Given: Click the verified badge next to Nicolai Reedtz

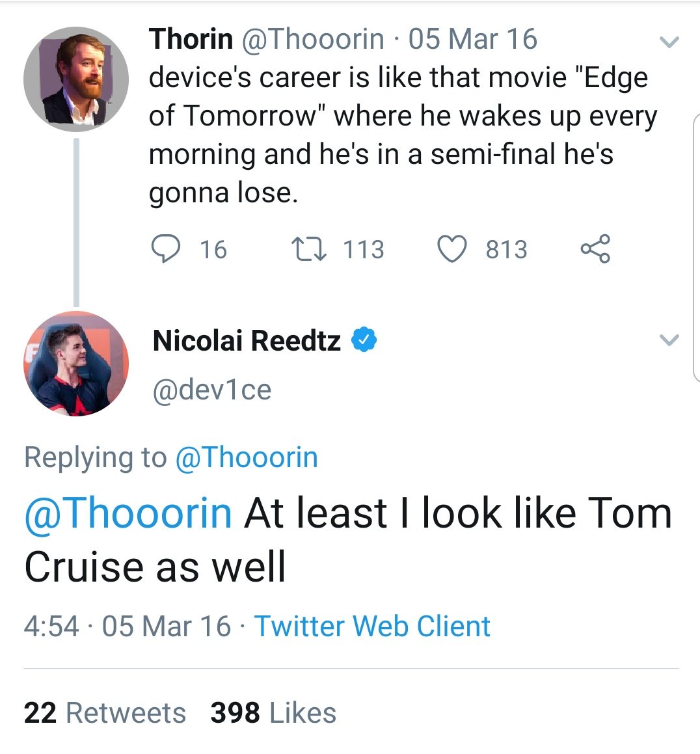Looking at the screenshot, I should click(364, 339).
